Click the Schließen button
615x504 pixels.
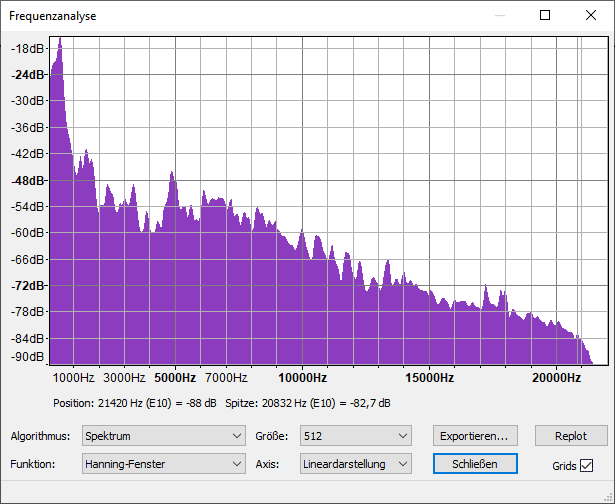tap(475, 464)
